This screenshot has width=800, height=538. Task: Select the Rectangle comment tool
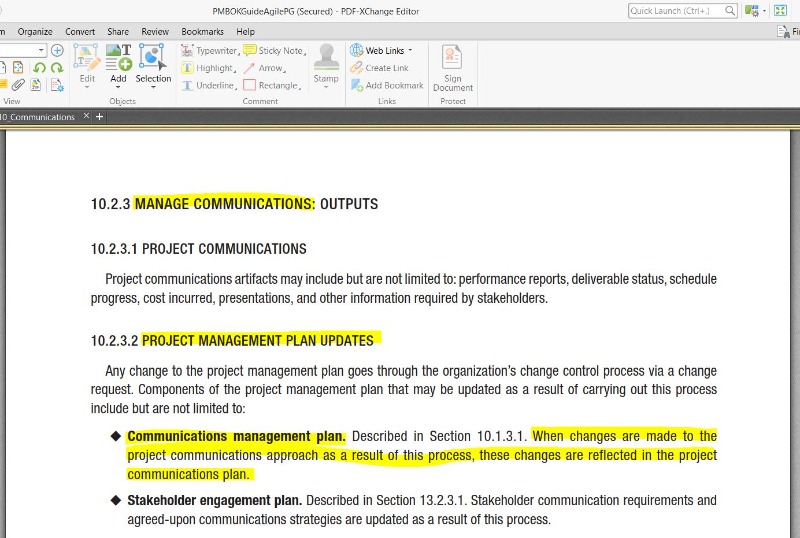272,85
